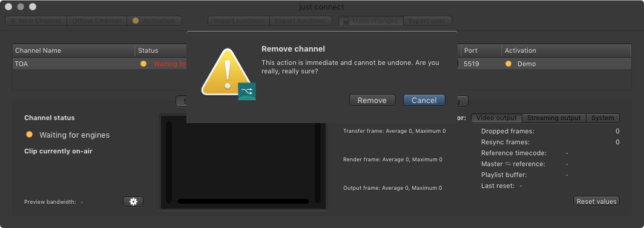Click the Reset values button

(x=596, y=201)
